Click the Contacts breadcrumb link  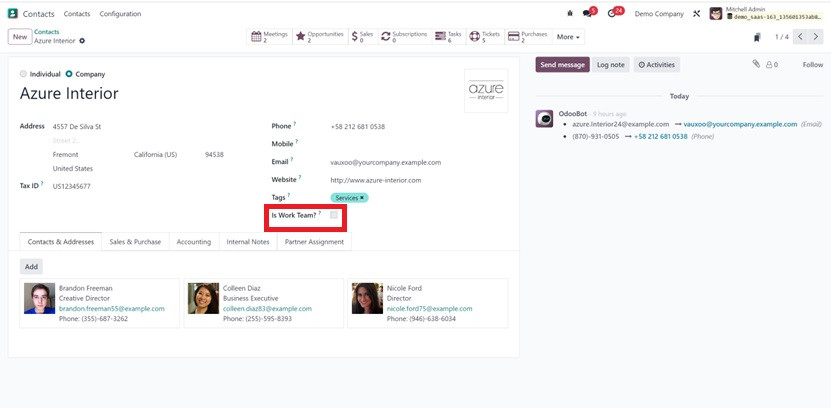pos(47,32)
